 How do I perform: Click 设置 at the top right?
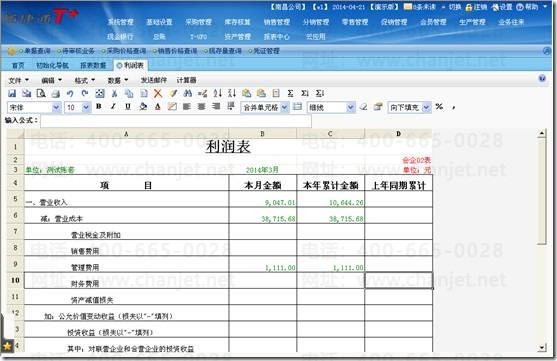coord(502,7)
